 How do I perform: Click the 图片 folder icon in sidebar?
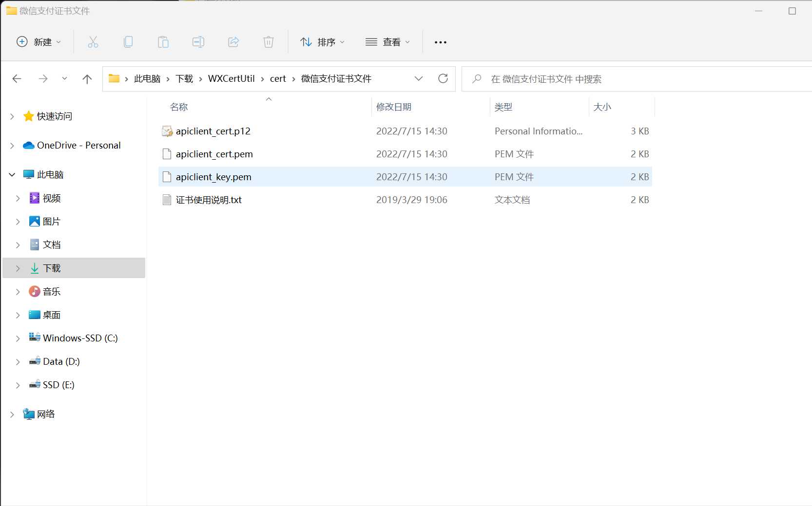35,221
